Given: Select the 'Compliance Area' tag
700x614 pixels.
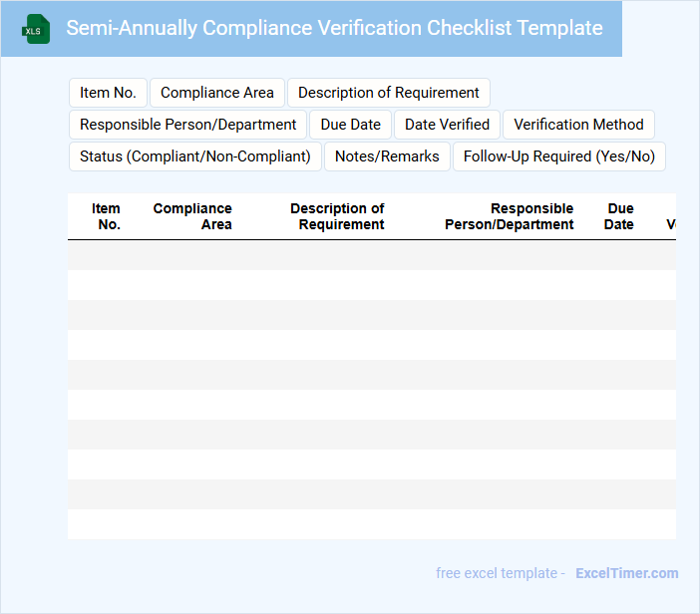Looking at the screenshot, I should (217, 93).
